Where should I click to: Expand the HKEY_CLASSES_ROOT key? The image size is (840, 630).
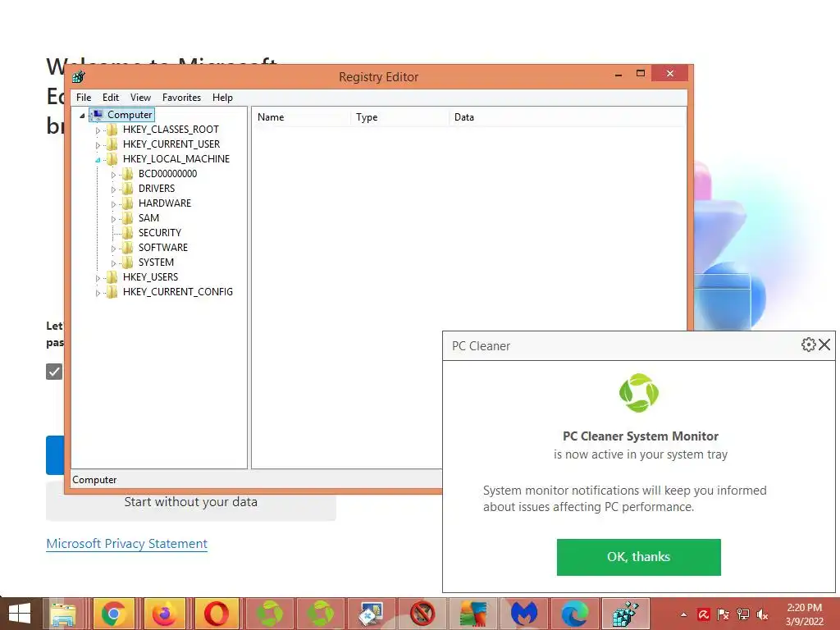tap(98, 130)
